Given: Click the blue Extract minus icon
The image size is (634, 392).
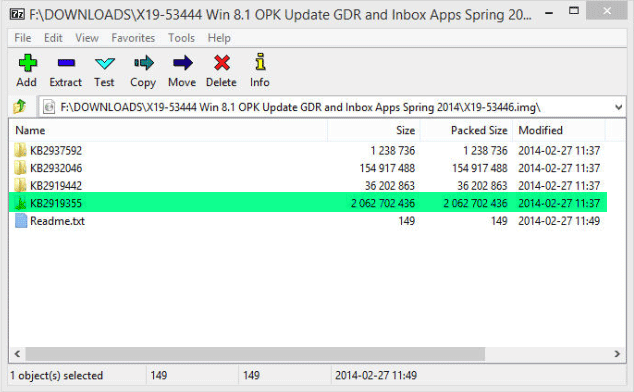Looking at the screenshot, I should [66, 63].
